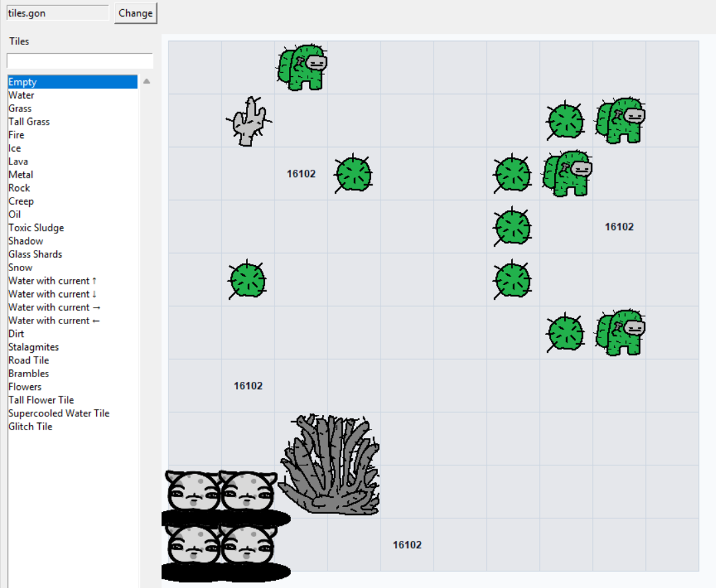
Task: Click the cactus crewmate in the top row
Action: pos(302,68)
